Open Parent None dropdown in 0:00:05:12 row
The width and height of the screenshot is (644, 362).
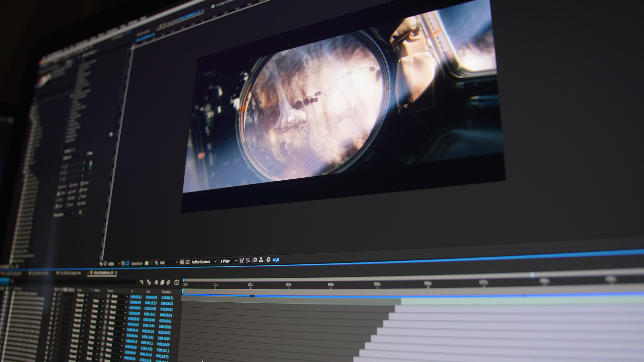point(120,297)
